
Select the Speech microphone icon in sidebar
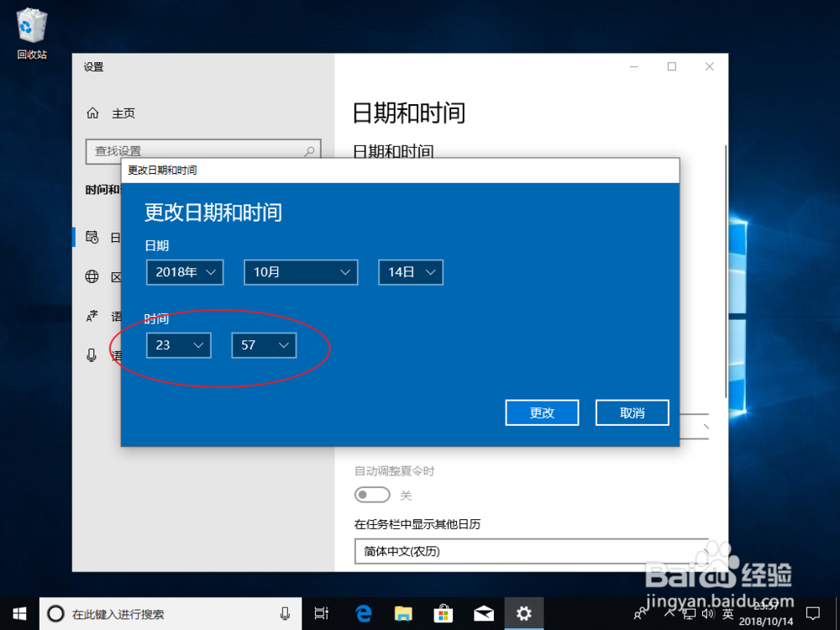point(92,355)
